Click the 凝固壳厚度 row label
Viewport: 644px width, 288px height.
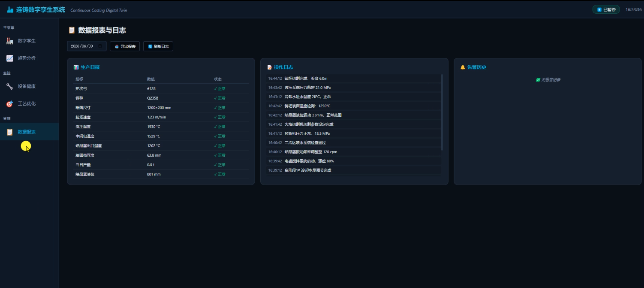click(85, 155)
